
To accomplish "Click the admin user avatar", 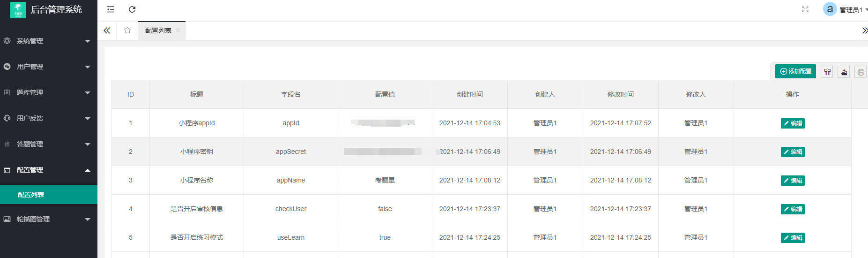I will (830, 9).
